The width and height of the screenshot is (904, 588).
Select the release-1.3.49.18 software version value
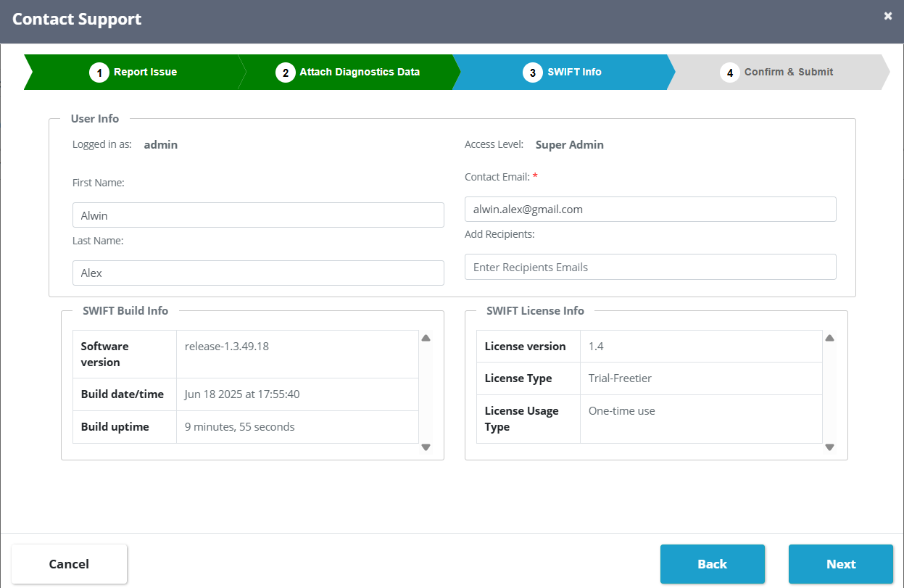pyautogui.click(x=227, y=346)
